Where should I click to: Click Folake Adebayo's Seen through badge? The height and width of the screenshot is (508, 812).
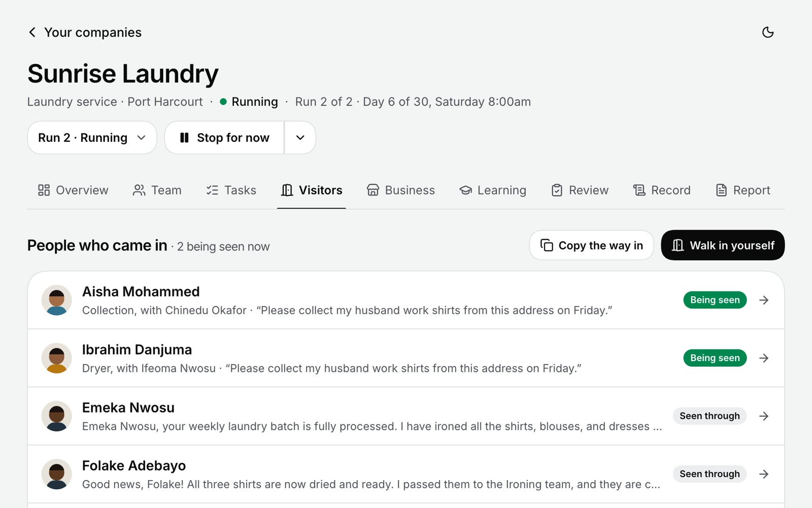pyautogui.click(x=710, y=474)
